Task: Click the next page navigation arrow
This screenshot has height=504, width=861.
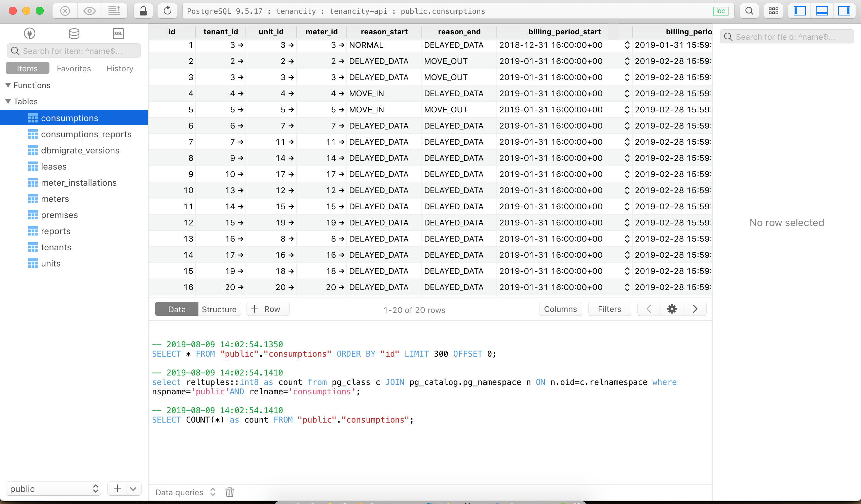Action: point(695,309)
